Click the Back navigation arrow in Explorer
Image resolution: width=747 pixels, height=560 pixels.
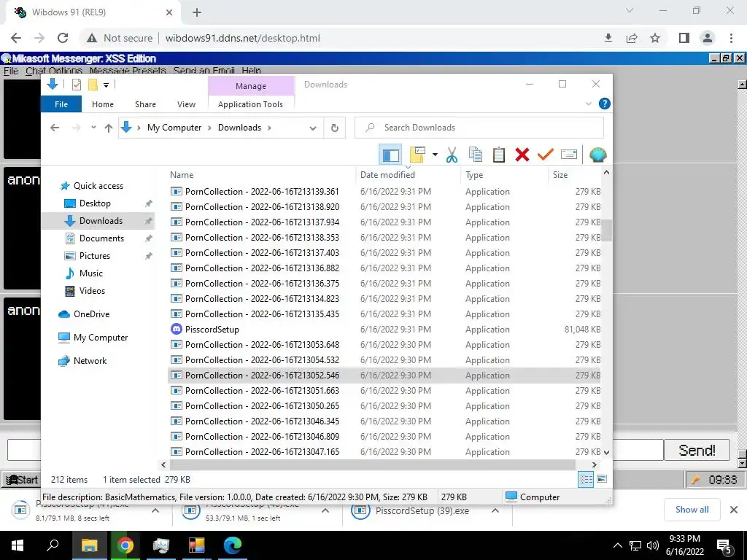click(55, 128)
